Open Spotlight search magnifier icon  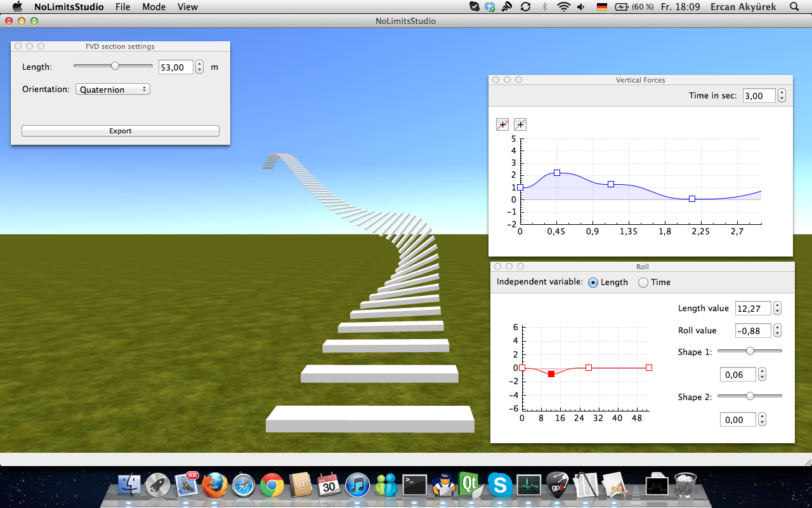[x=794, y=7]
